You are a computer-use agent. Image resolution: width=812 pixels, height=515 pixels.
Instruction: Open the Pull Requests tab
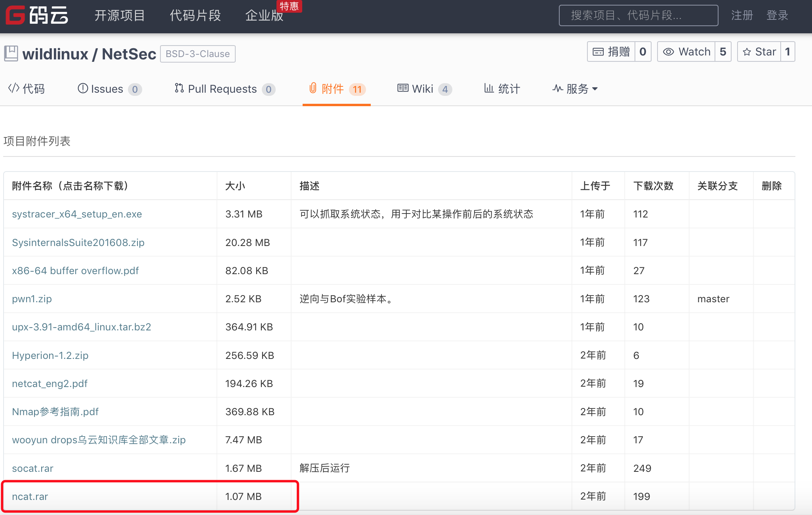click(222, 89)
